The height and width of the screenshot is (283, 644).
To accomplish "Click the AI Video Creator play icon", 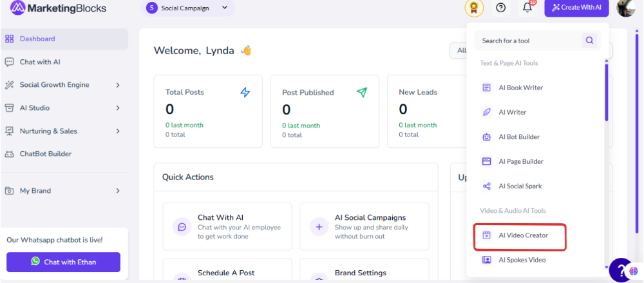I will click(487, 235).
